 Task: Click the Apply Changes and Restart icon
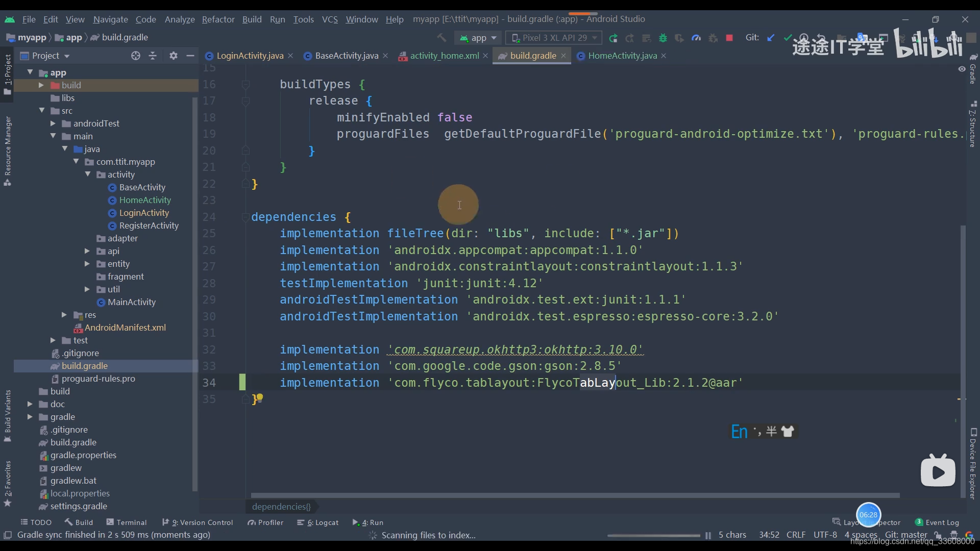tap(630, 38)
